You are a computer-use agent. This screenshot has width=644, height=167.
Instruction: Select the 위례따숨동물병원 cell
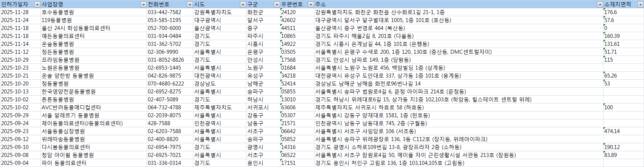pos(94,139)
